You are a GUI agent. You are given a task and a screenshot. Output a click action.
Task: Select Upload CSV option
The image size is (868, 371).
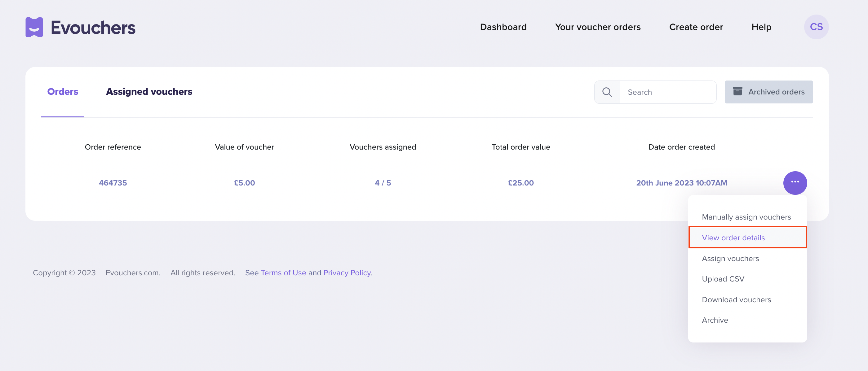[x=723, y=279]
